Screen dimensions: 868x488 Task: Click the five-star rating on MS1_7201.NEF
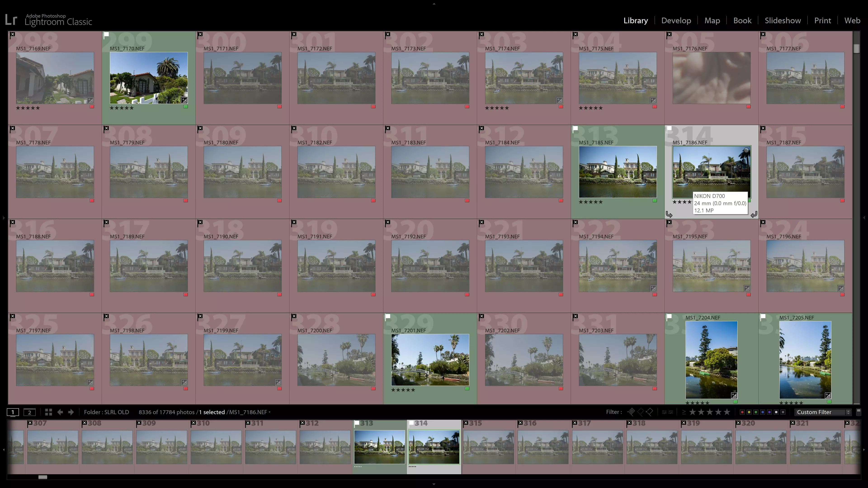click(403, 390)
